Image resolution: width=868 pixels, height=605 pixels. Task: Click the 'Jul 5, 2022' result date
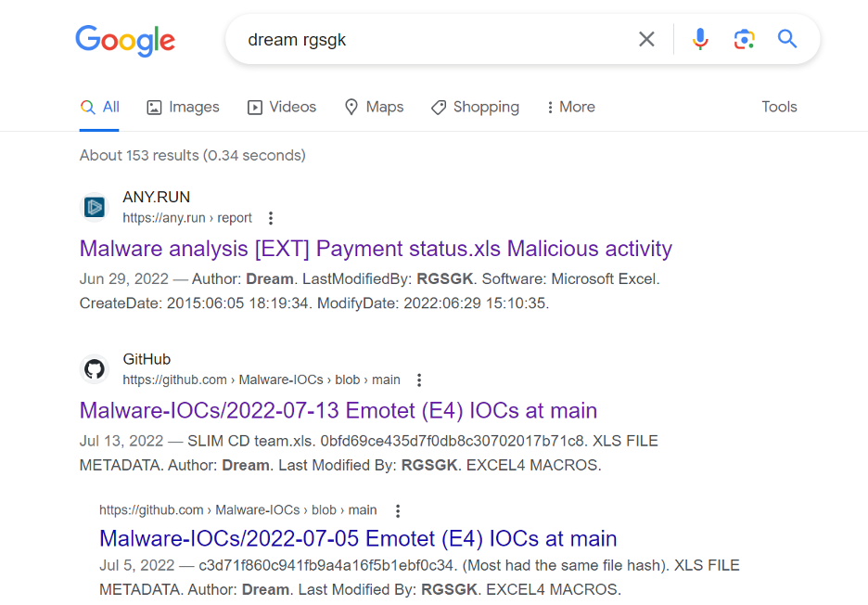click(x=137, y=565)
